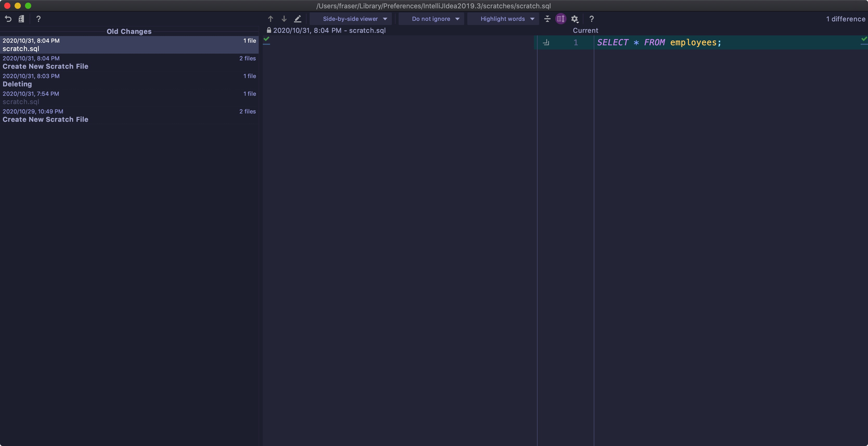Click the collapse unchanged fragments icon

coord(547,19)
